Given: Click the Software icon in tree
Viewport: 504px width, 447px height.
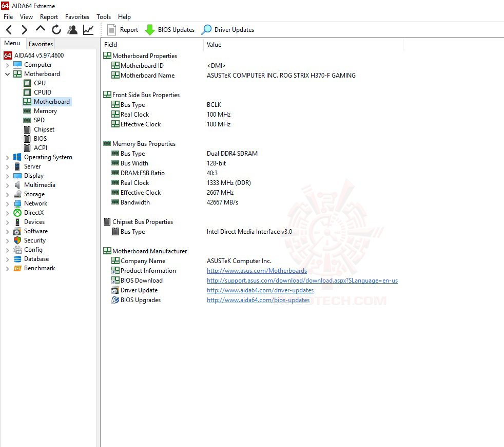Looking at the screenshot, I should click(x=17, y=231).
